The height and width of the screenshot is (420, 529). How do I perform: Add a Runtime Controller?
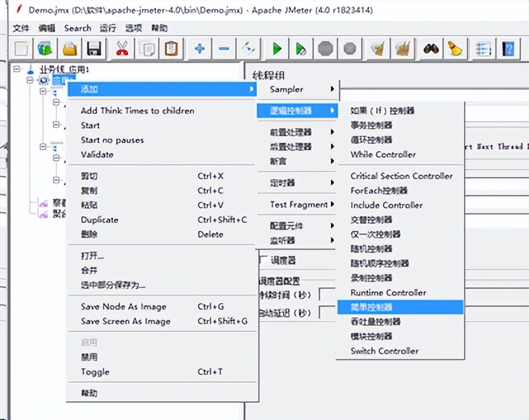[400, 292]
